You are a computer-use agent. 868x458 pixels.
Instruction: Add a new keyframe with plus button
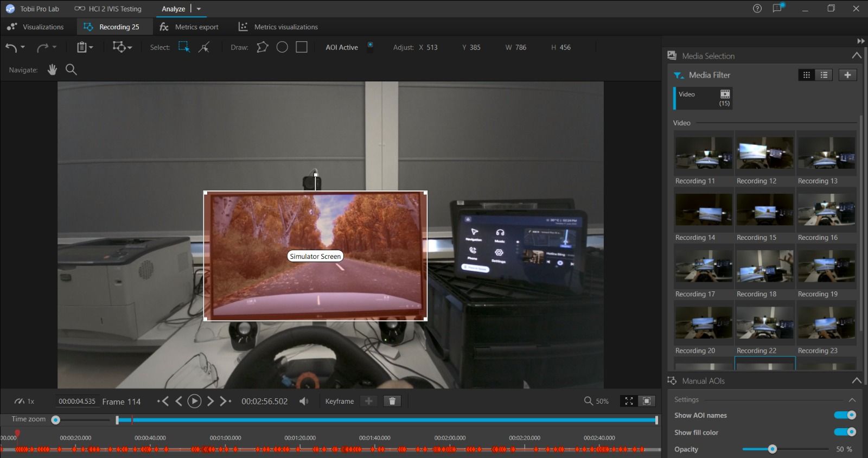coord(369,401)
